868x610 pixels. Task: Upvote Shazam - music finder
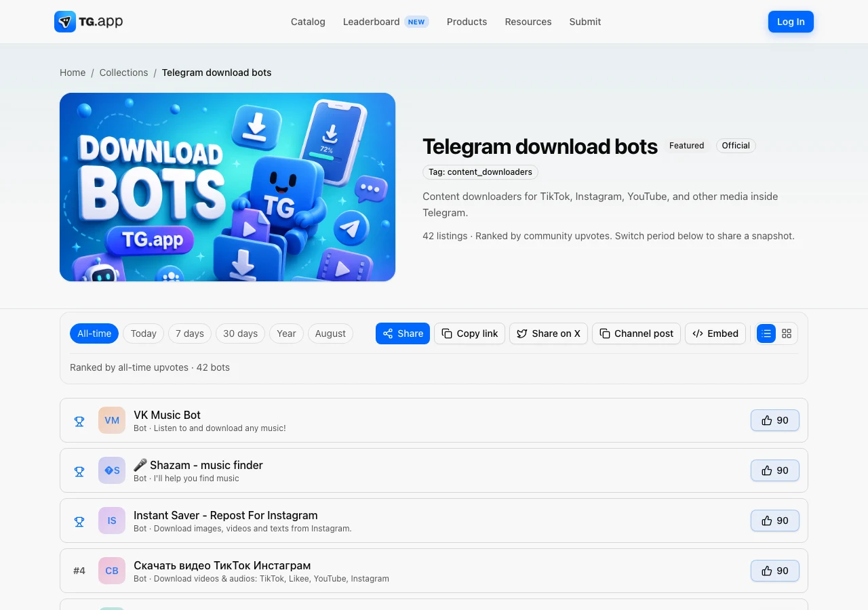pos(775,470)
